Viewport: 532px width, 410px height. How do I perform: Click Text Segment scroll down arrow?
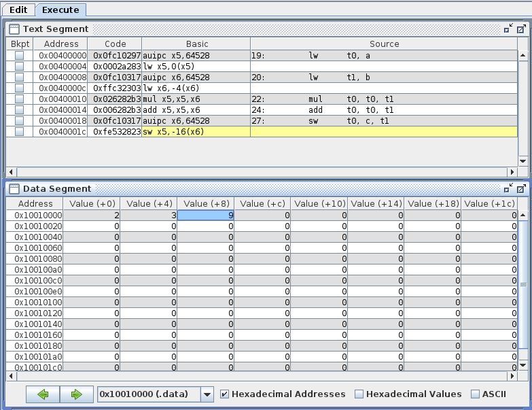click(x=522, y=161)
